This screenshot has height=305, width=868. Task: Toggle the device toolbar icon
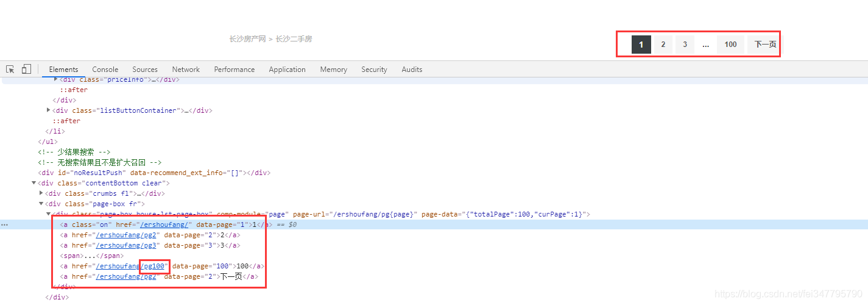[26, 70]
